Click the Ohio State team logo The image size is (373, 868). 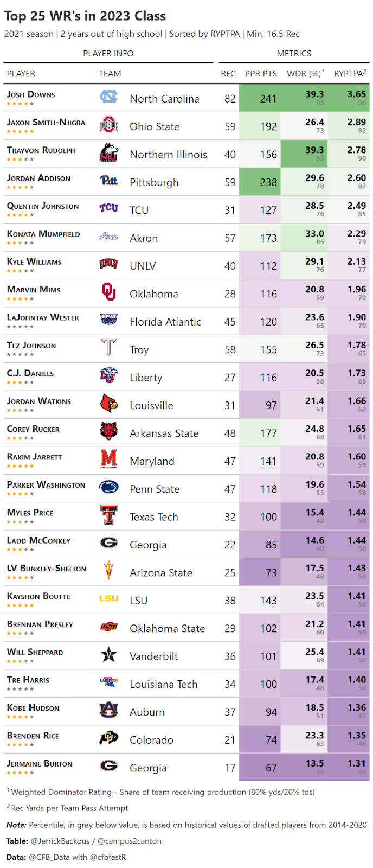108,126
